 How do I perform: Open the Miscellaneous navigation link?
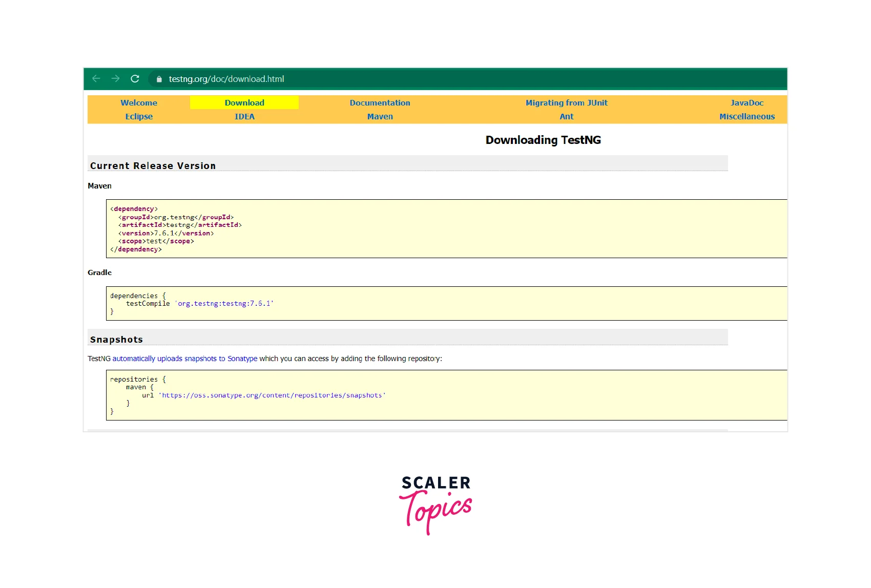click(x=746, y=117)
